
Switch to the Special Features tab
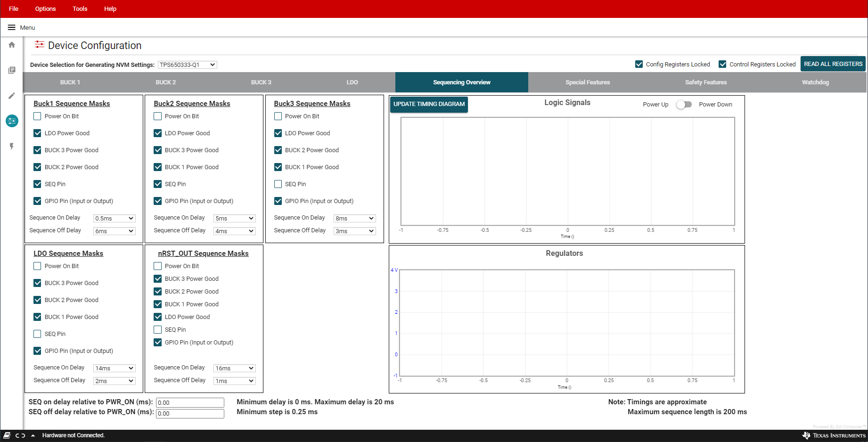point(587,82)
